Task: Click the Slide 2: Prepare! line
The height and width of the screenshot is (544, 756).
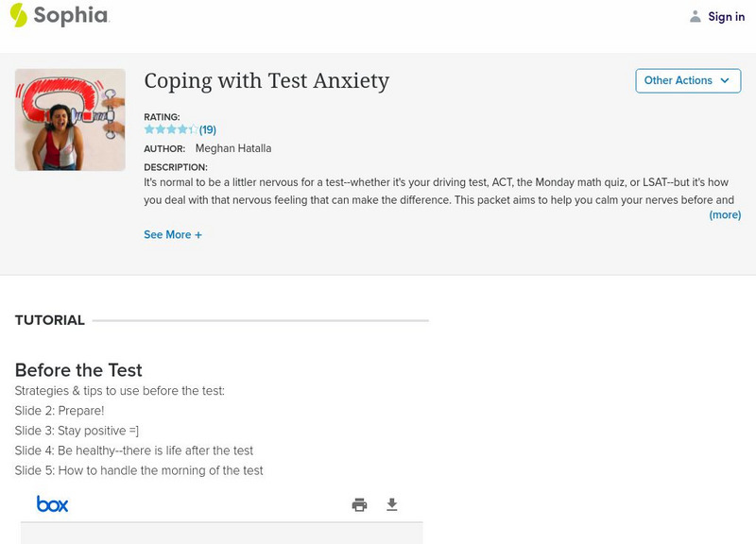Action: pyautogui.click(x=60, y=411)
